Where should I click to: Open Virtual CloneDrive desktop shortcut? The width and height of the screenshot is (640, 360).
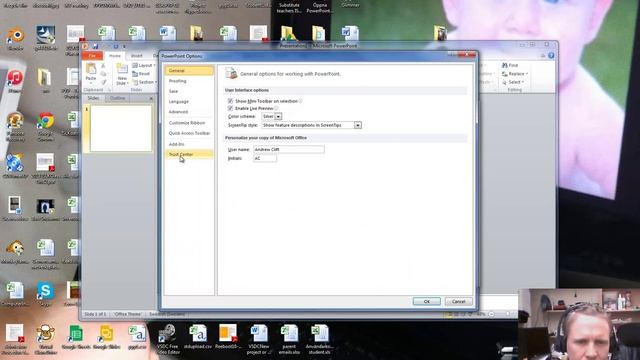click(45, 339)
